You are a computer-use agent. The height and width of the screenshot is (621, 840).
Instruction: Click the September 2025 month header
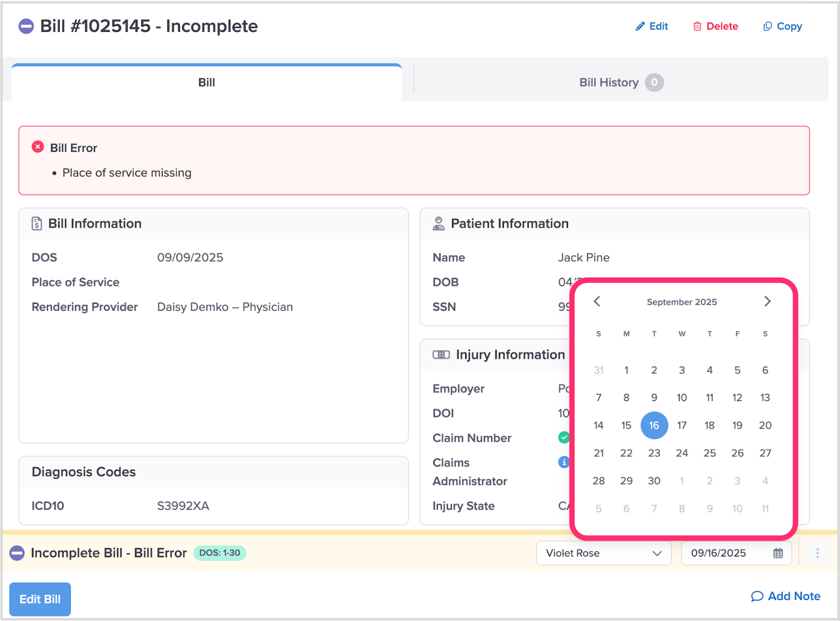point(681,302)
